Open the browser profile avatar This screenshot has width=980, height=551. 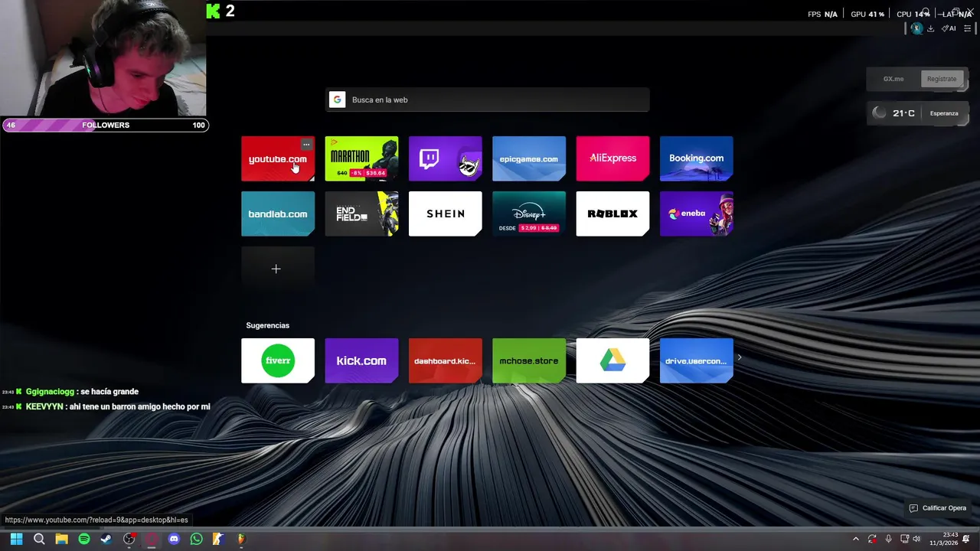pyautogui.click(x=916, y=28)
